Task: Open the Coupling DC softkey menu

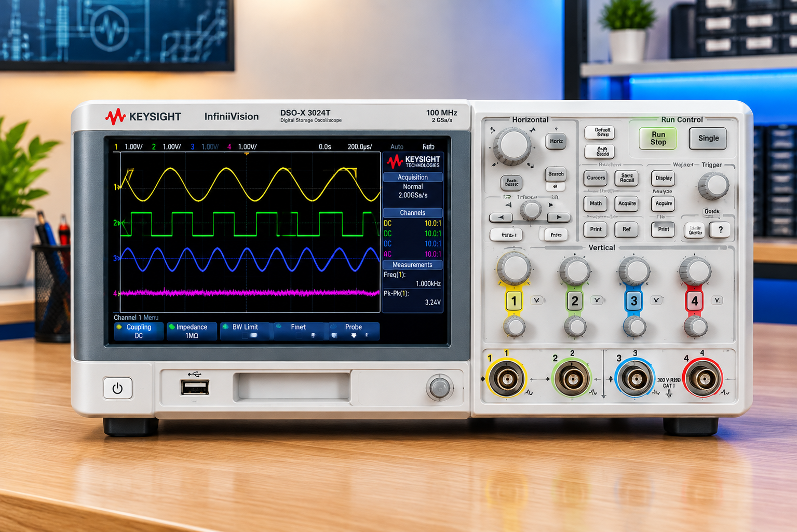Action: [x=139, y=331]
